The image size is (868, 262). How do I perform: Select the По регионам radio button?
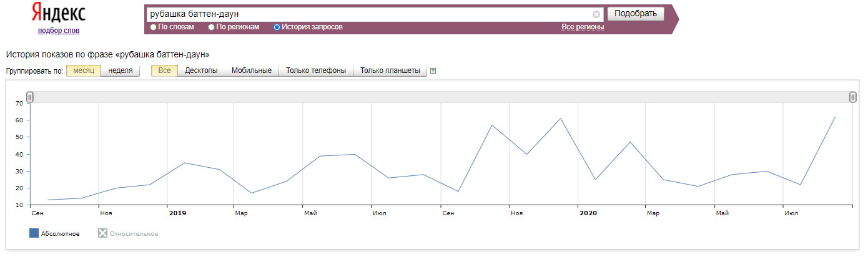(212, 27)
